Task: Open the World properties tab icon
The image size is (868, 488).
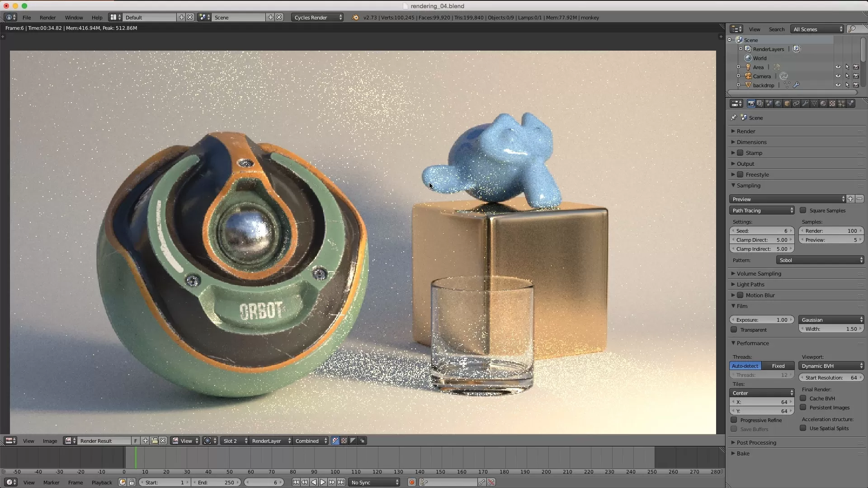Action: [x=778, y=103]
